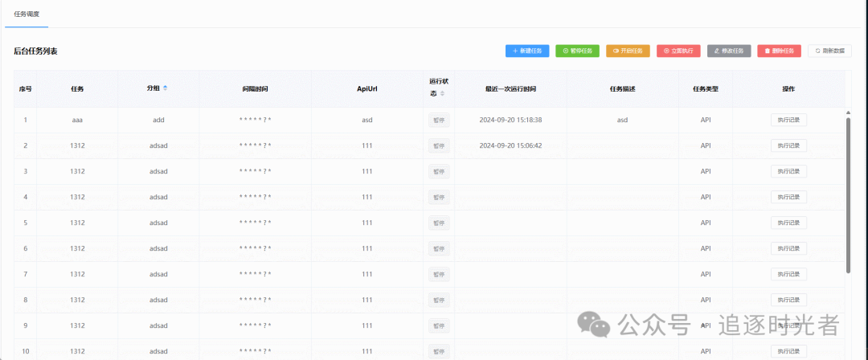
Task: Click the gray 修改任务 edit button
Action: (x=729, y=51)
